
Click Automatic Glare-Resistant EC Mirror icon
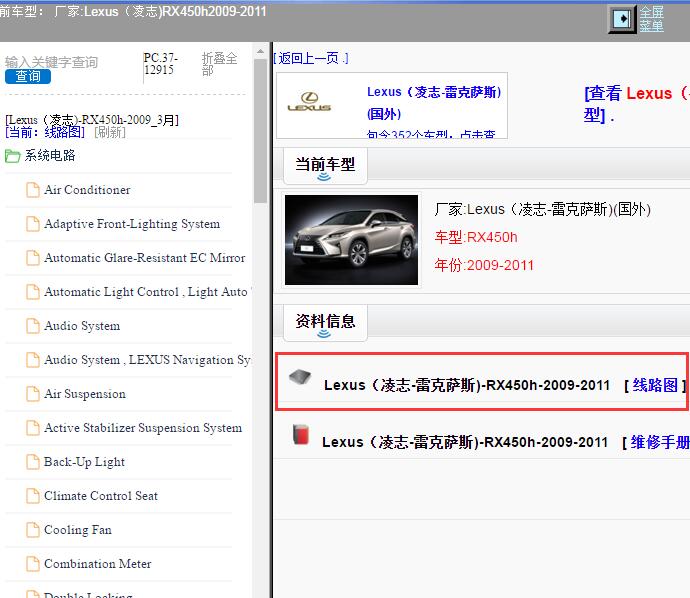[33, 258]
